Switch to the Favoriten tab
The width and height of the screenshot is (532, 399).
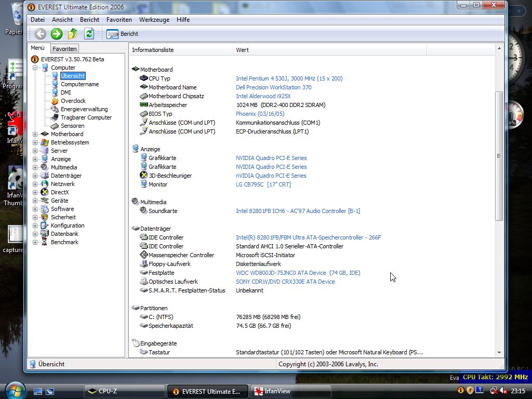[x=64, y=49]
